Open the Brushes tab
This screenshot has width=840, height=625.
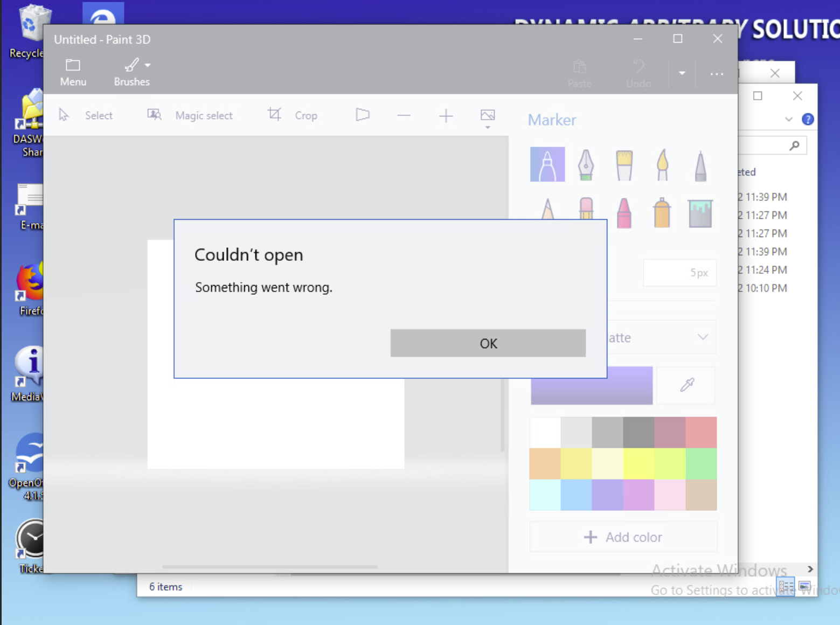click(x=131, y=73)
